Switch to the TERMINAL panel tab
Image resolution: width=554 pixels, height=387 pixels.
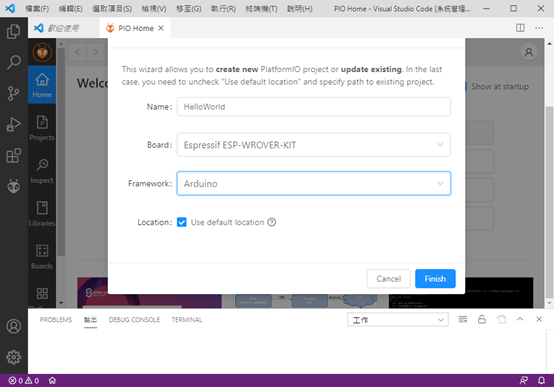tap(187, 319)
